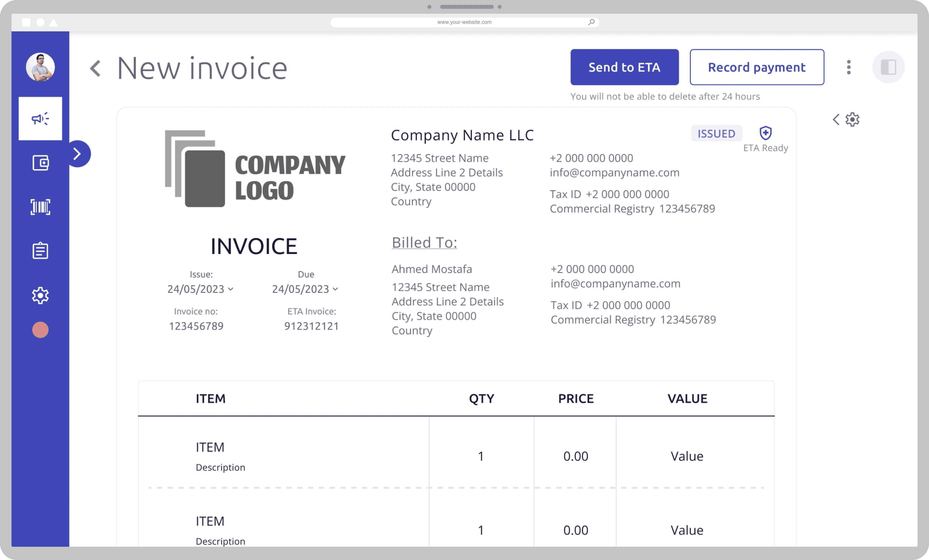The width and height of the screenshot is (929, 560).
Task: Click the pink color circle in sidebar
Action: 40,330
